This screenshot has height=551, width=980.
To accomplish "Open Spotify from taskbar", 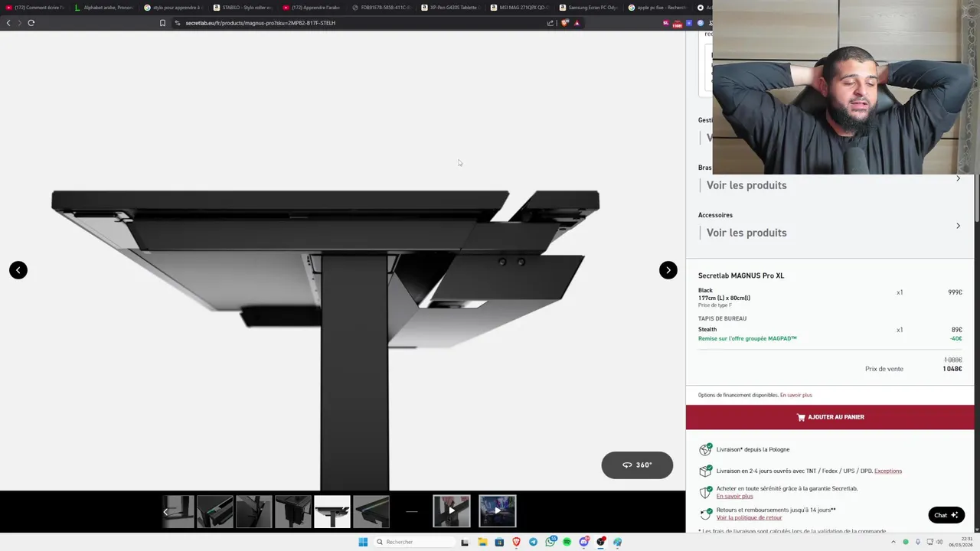I will click(567, 542).
